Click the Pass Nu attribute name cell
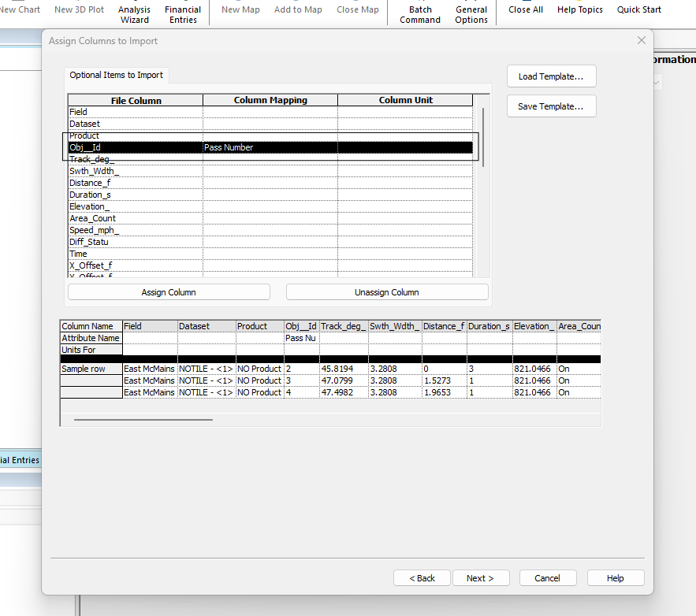Image resolution: width=696 pixels, height=616 pixels. coord(301,338)
